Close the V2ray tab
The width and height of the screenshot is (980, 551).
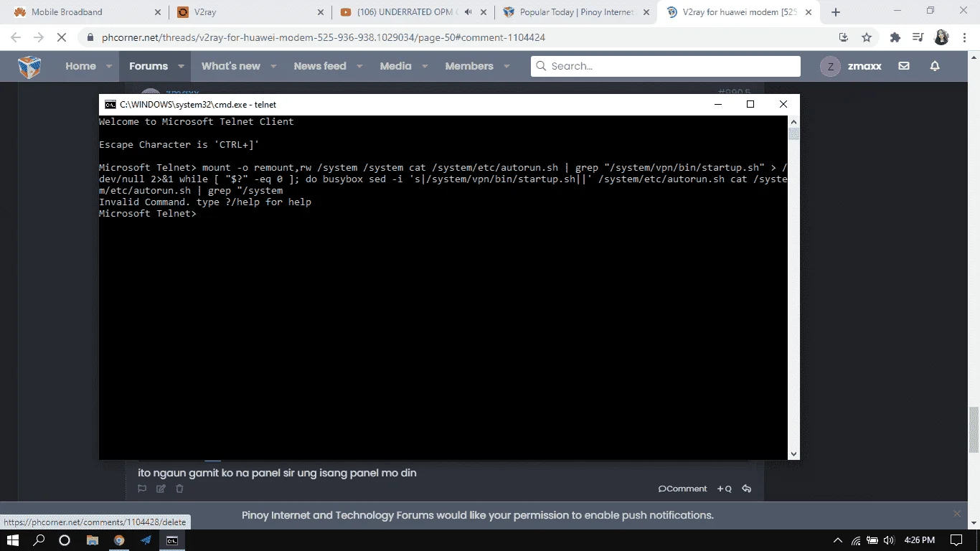coord(320,12)
